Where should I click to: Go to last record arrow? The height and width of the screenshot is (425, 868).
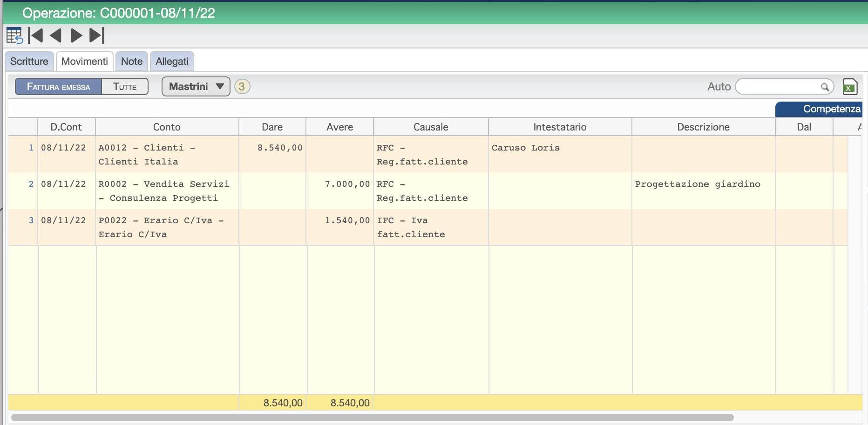(x=97, y=35)
